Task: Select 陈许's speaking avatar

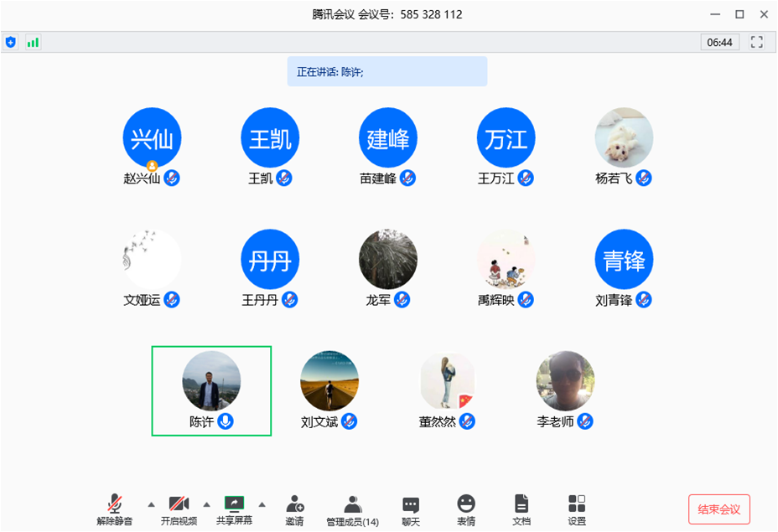Action: pyautogui.click(x=211, y=381)
